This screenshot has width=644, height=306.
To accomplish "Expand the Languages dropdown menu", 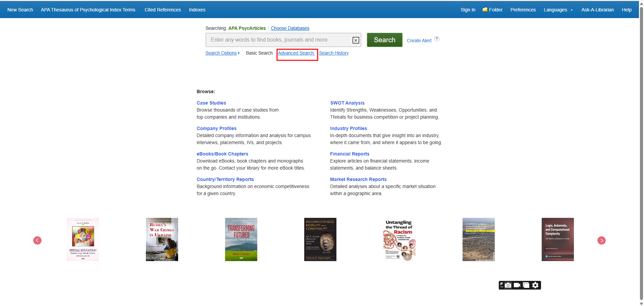I will point(558,10).
